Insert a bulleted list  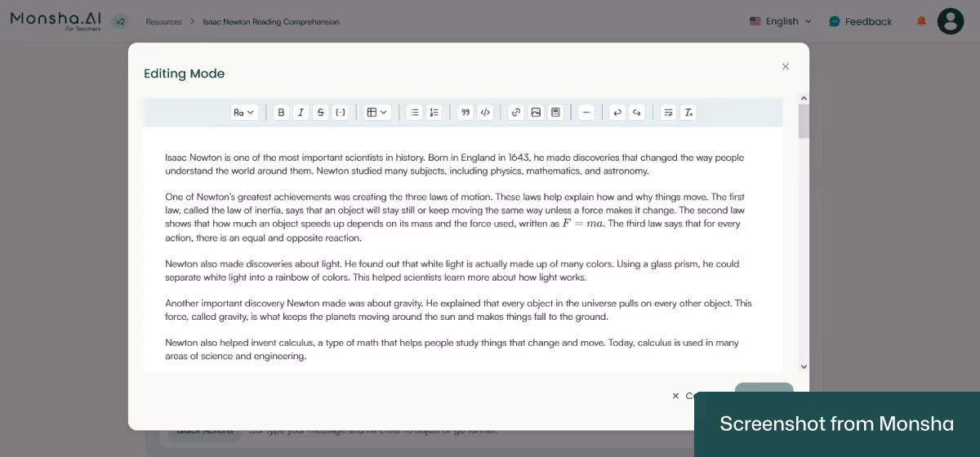[x=415, y=113]
